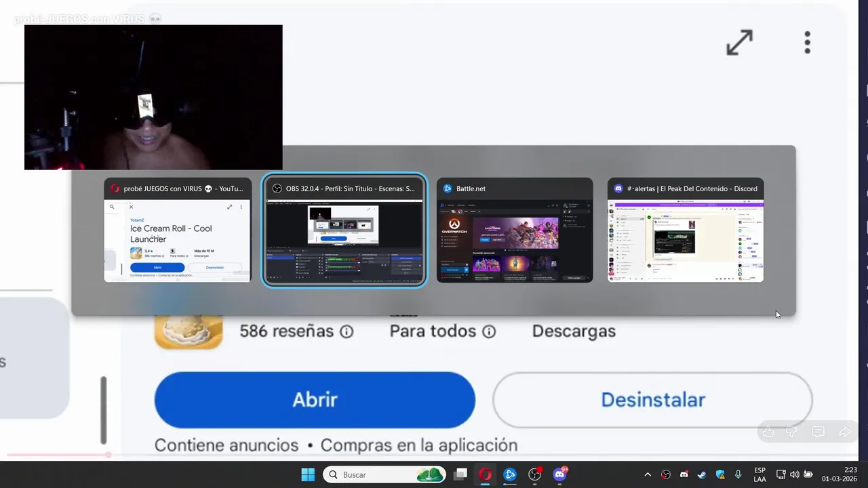Switch to the Battle.net window thumbnail
Screen dimensions: 868x488
515,230
